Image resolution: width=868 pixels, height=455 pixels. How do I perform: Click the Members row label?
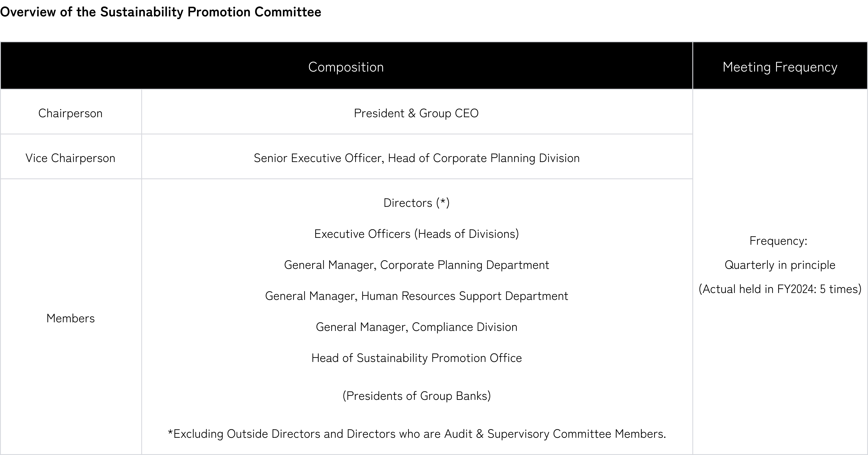pyautogui.click(x=70, y=318)
